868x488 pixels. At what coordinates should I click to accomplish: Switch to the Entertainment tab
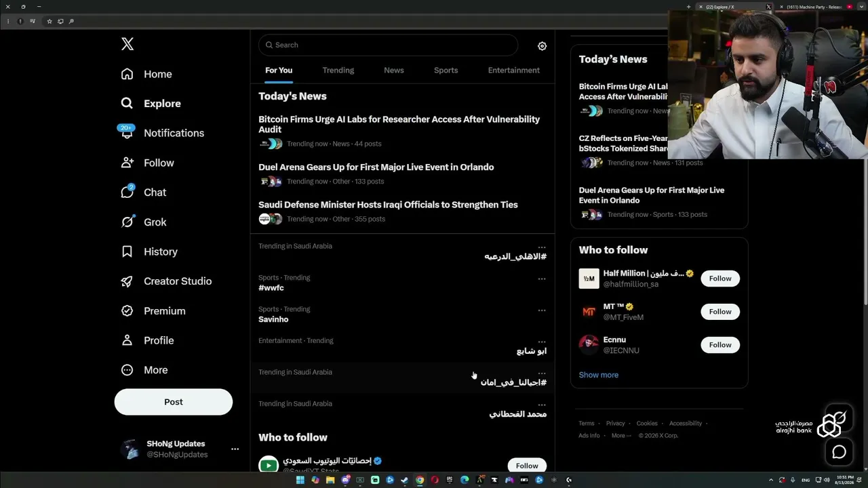(x=514, y=70)
